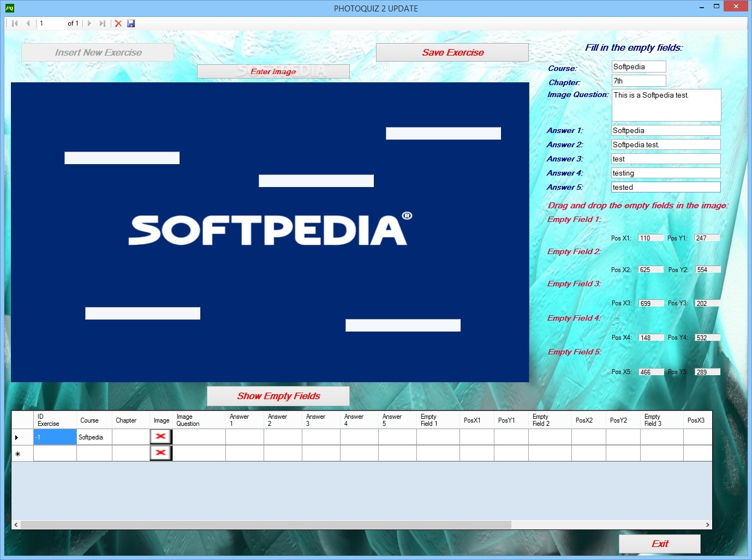
Task: Click the Answer 1 column header
Action: pyautogui.click(x=244, y=420)
